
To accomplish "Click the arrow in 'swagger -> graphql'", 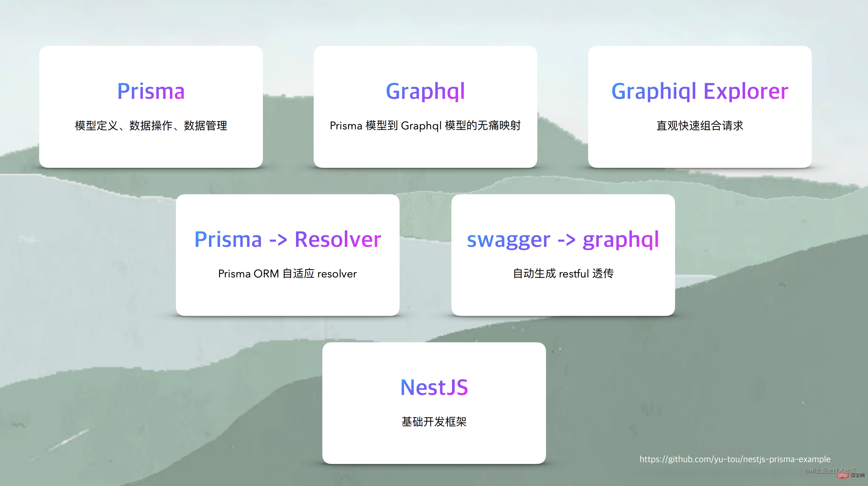I will click(x=566, y=240).
